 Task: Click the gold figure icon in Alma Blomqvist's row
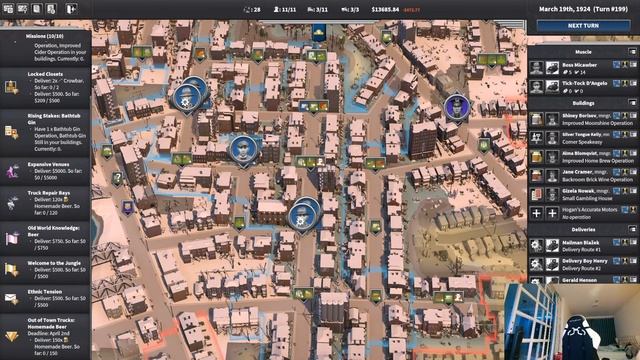(x=625, y=153)
